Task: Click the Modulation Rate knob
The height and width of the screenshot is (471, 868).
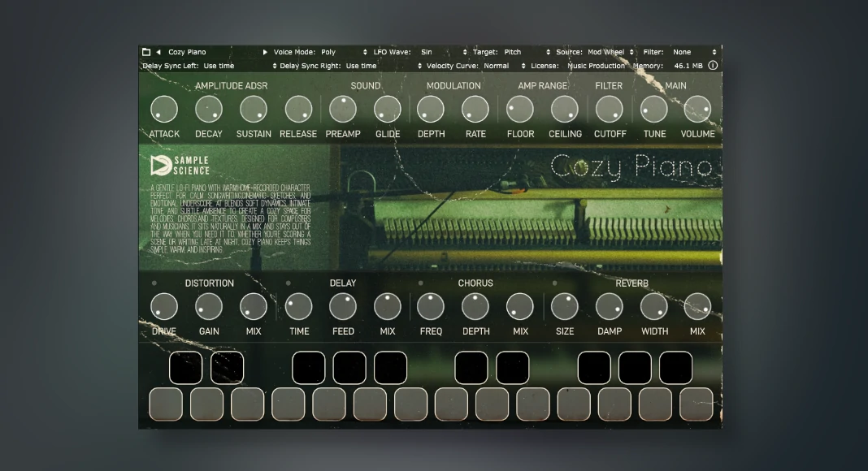Action: tap(475, 109)
